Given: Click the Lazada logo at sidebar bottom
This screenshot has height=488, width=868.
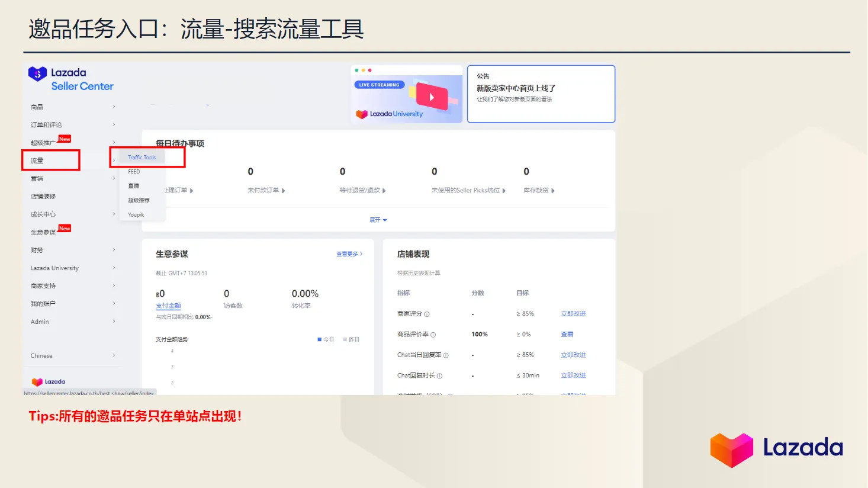Looking at the screenshot, I should coord(50,381).
